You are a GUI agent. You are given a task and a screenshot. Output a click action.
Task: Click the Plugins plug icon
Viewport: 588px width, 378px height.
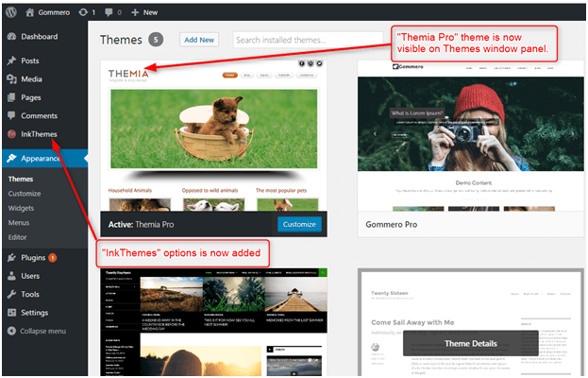tap(11, 257)
